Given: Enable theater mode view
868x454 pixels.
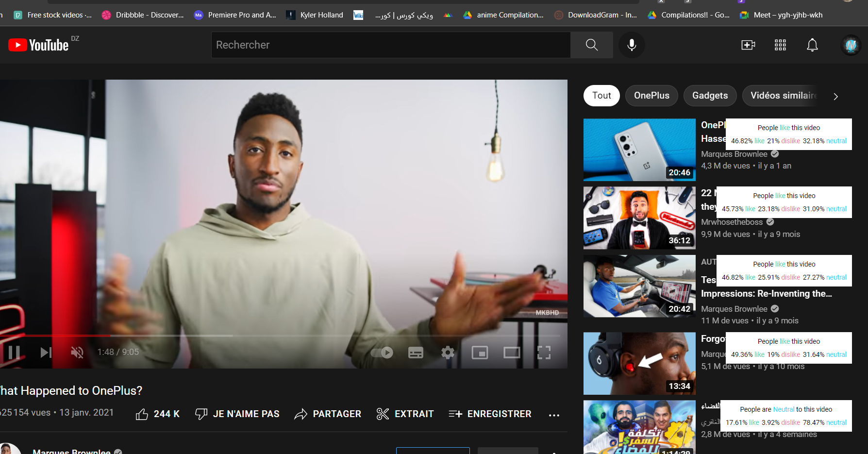Looking at the screenshot, I should click(x=512, y=353).
